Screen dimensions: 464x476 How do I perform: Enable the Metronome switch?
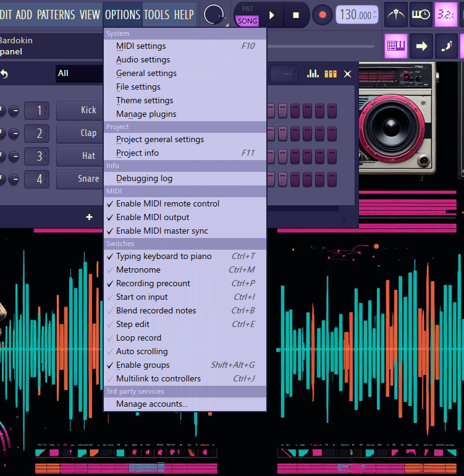pyautogui.click(x=185, y=270)
